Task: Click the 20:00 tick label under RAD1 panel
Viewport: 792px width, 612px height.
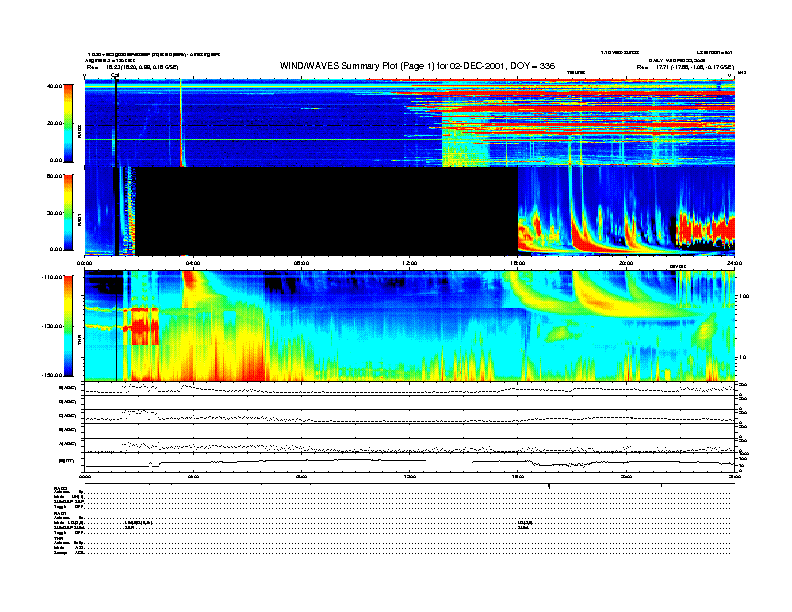Action: [x=626, y=263]
